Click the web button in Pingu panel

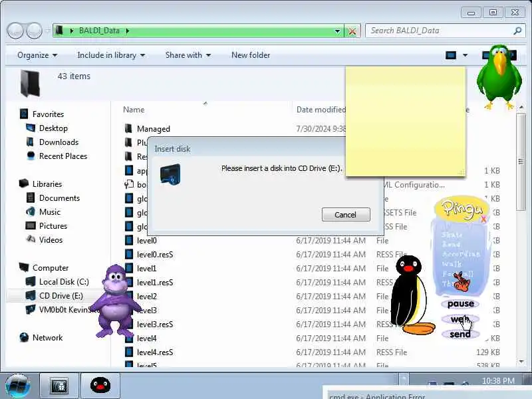point(460,319)
